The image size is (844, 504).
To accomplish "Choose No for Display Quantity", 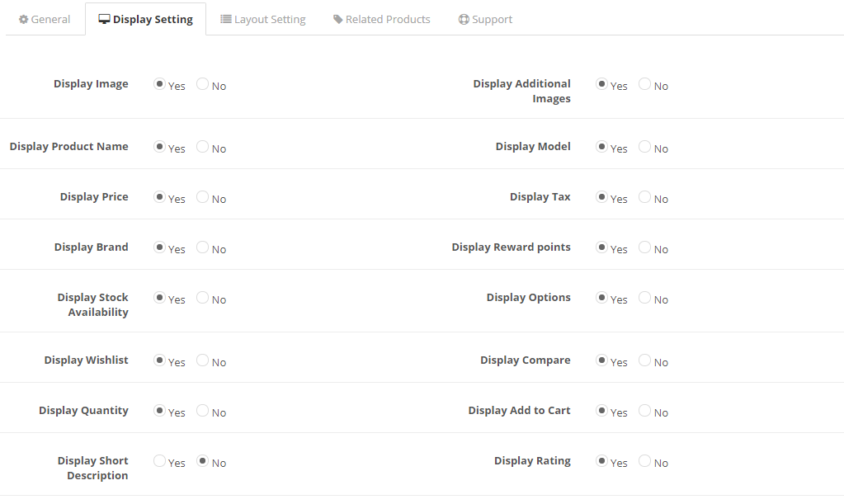I will pyautogui.click(x=202, y=411).
